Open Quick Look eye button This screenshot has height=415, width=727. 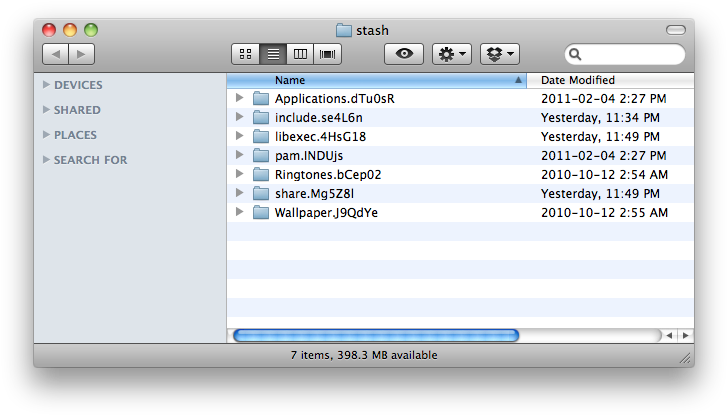tap(404, 54)
